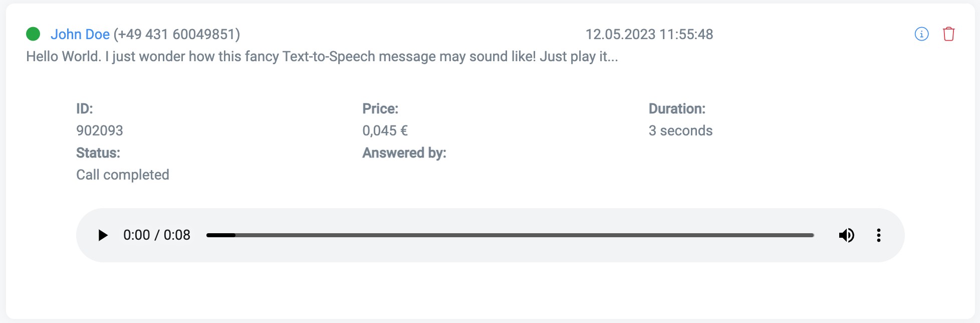Open John Doe contact link
Image resolution: width=980 pixels, height=323 pixels.
tap(80, 34)
